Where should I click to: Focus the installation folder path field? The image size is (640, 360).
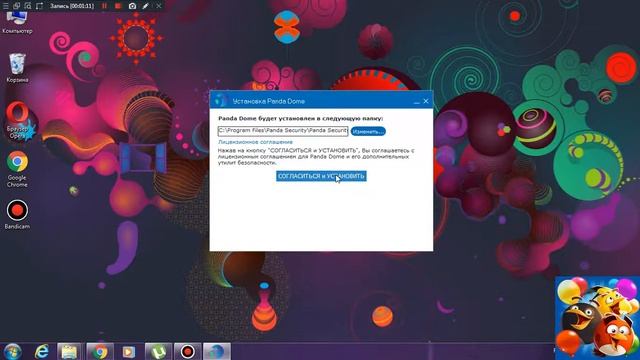tap(283, 131)
